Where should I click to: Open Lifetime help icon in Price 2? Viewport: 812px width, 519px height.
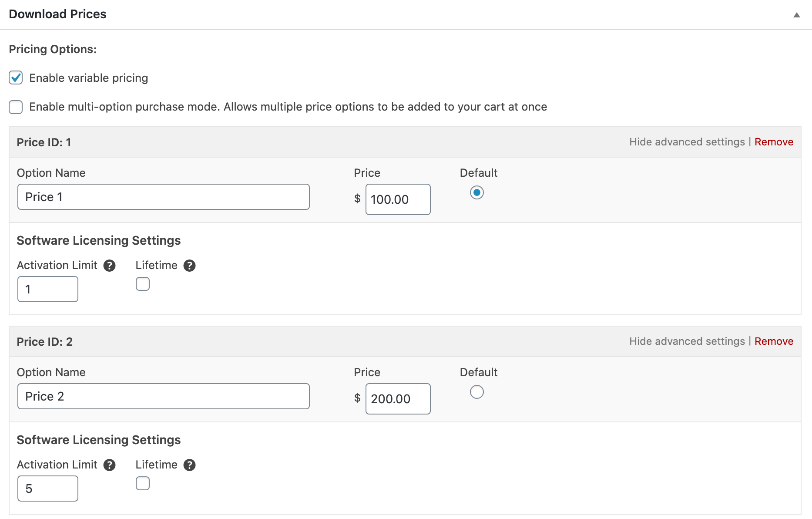click(x=189, y=465)
